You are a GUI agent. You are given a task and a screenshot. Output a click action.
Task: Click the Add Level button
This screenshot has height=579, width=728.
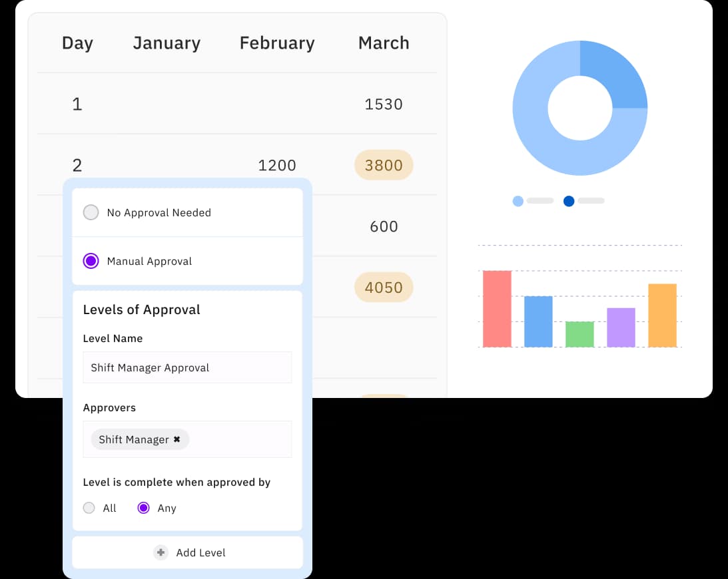coord(187,552)
